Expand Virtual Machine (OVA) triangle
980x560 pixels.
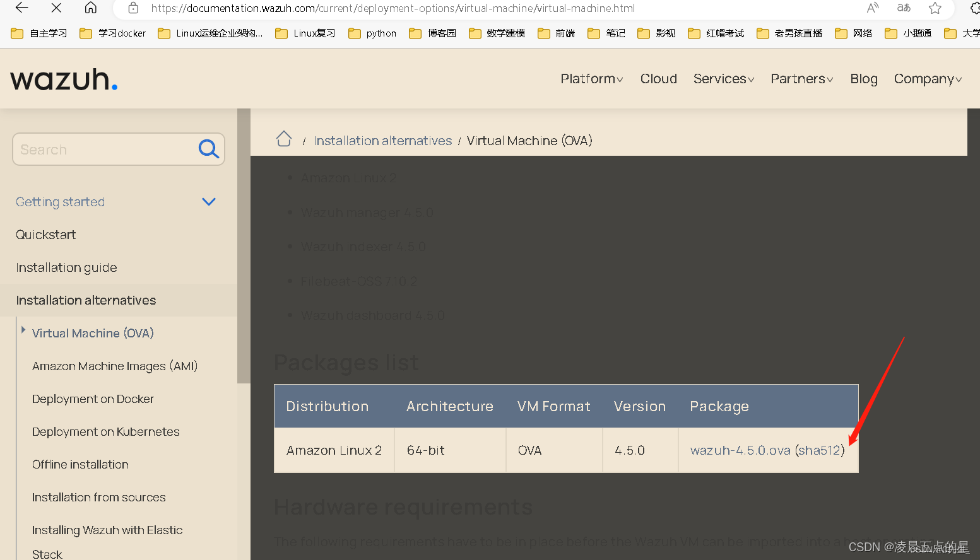pos(23,330)
